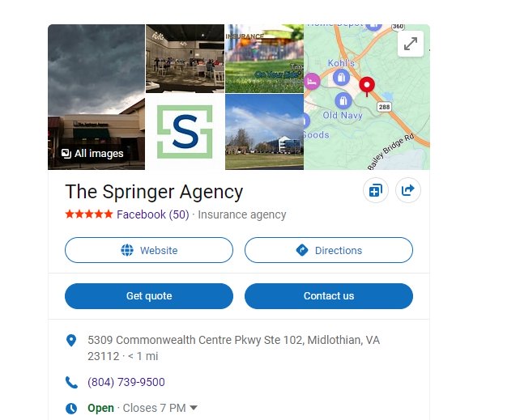Click the Kohl's shopping bag map marker
Screen dimensions: 520x420
pos(341,78)
